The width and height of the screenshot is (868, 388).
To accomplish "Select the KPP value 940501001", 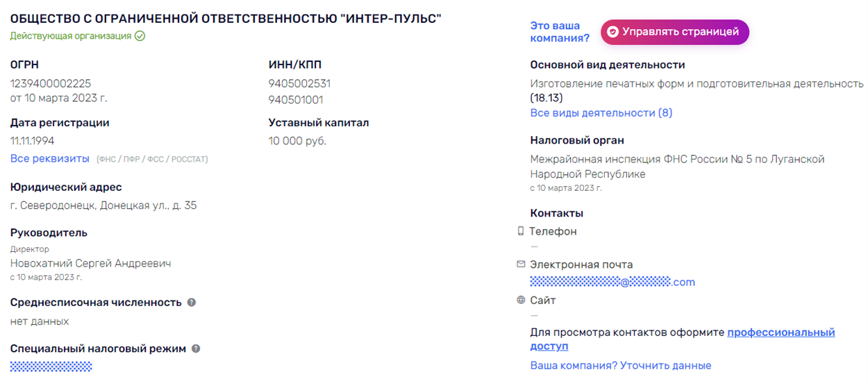I will coord(296,100).
